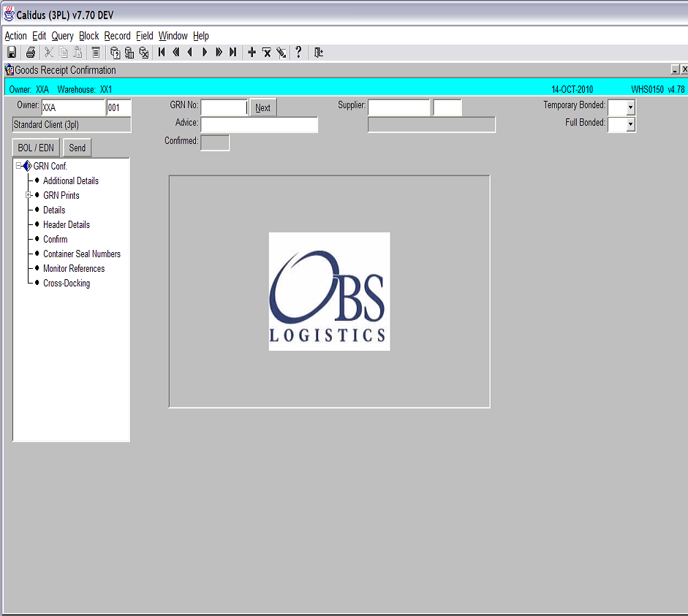
Task: Open the Block menu
Action: point(89,36)
